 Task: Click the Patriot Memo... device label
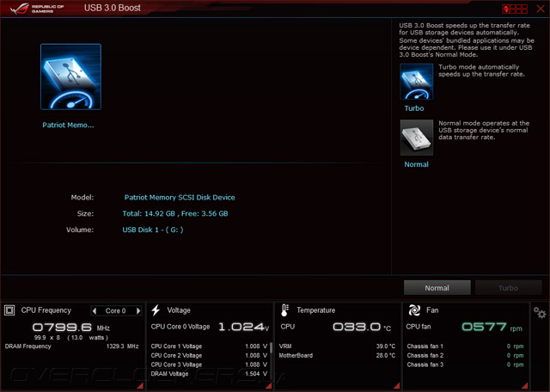[68, 125]
